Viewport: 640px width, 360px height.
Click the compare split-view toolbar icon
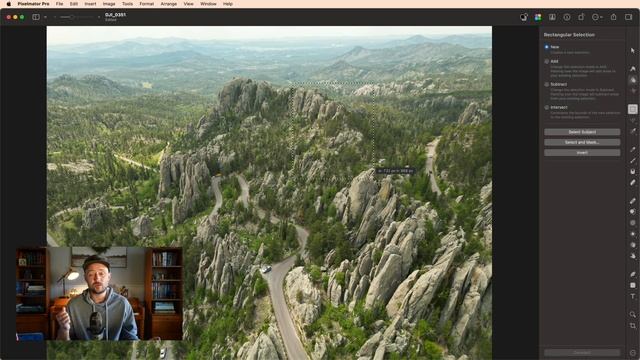pos(552,17)
